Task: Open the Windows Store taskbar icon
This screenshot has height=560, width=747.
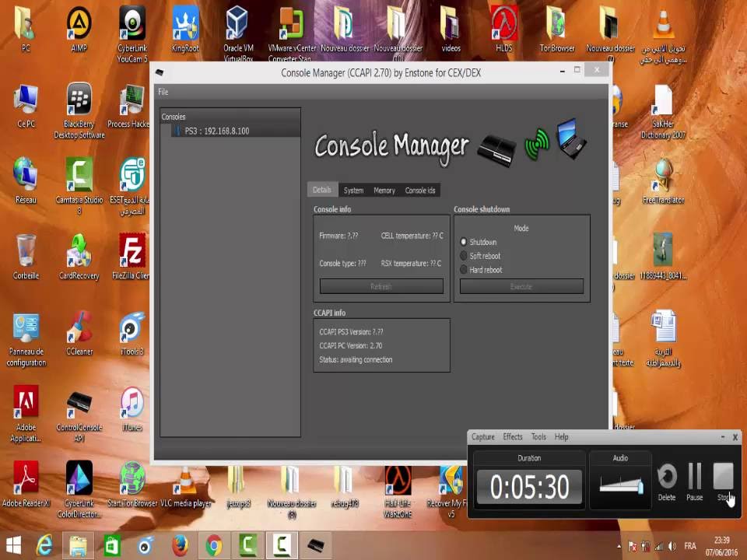Action: 112,546
